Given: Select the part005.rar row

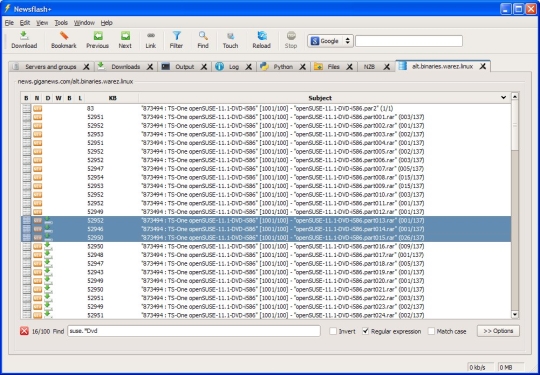Looking at the screenshot, I should pyautogui.click(x=266, y=152).
